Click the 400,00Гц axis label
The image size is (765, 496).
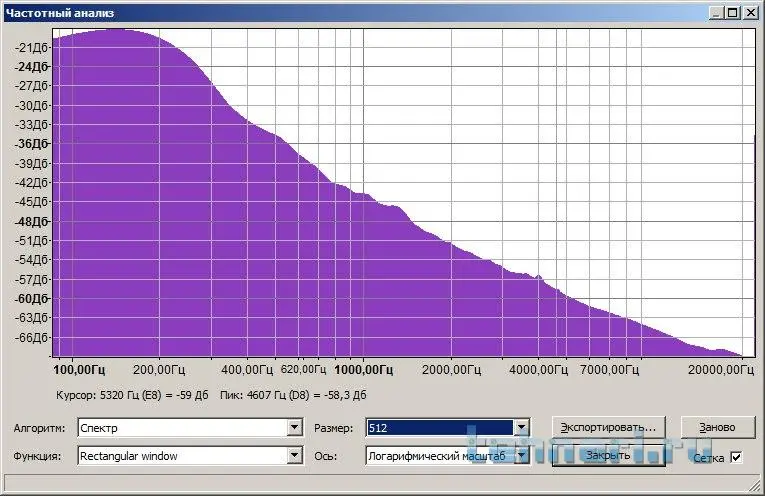247,369
